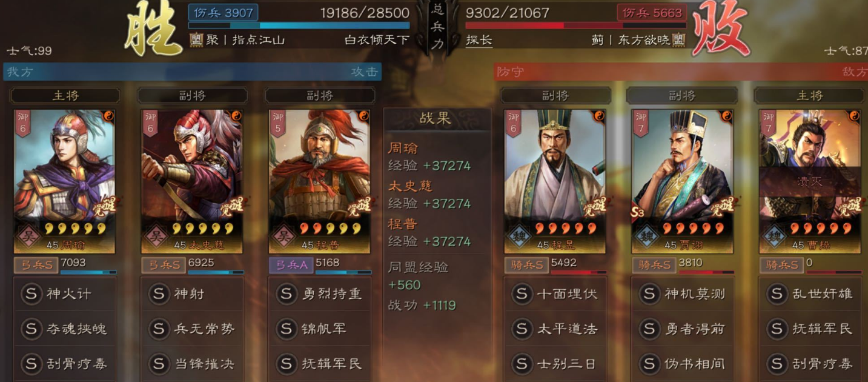868x382 pixels.
Task: Click the 魏 faction emblem on 程昱
Action: click(x=519, y=235)
